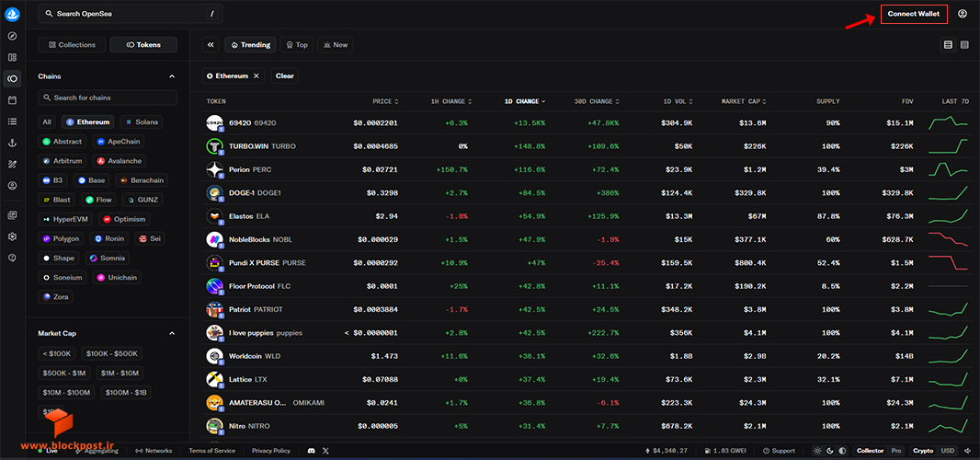The image size is (980, 460).
Task: Open the settings gear in sidebar
Action: [12, 236]
